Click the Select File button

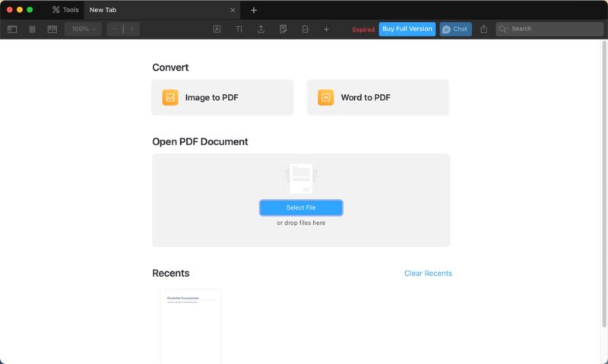(301, 207)
